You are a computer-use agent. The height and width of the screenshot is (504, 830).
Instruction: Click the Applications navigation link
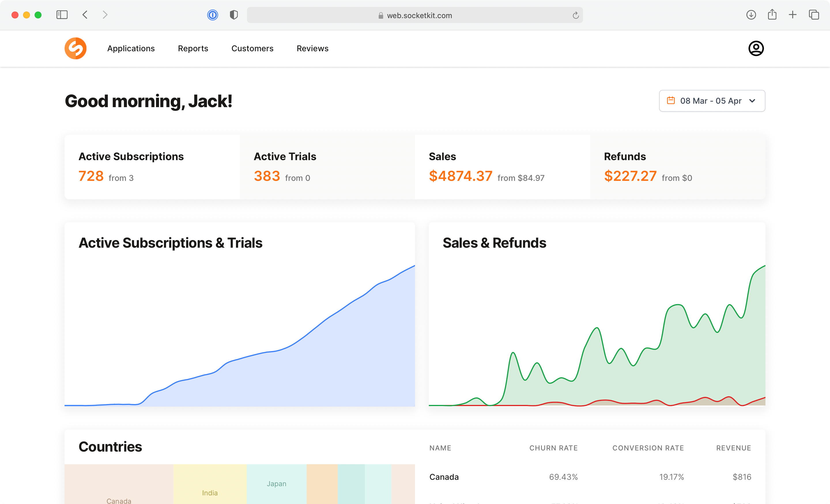coord(131,48)
